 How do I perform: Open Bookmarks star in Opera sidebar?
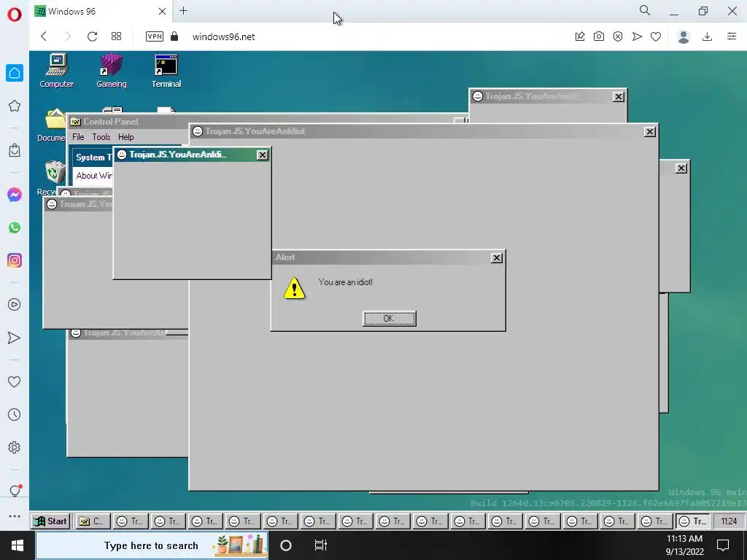(x=15, y=106)
